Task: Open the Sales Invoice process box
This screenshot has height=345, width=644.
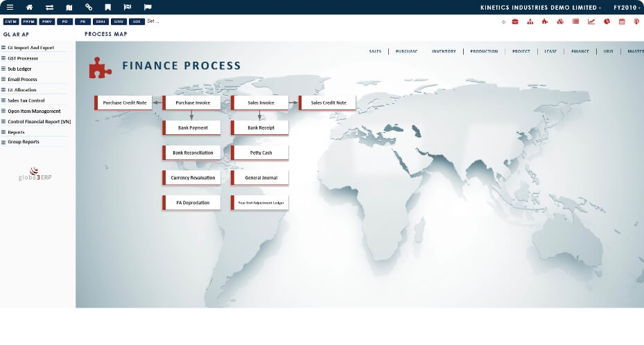Action: coord(260,103)
